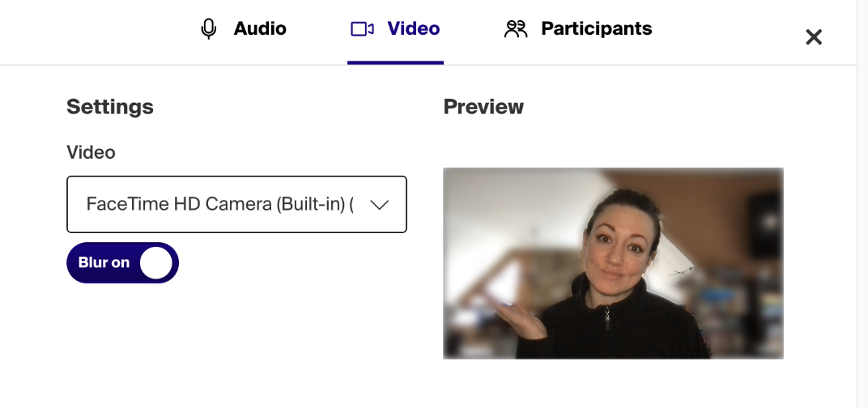Click the Settings heading
This screenshot has width=868, height=408.
coord(109,106)
